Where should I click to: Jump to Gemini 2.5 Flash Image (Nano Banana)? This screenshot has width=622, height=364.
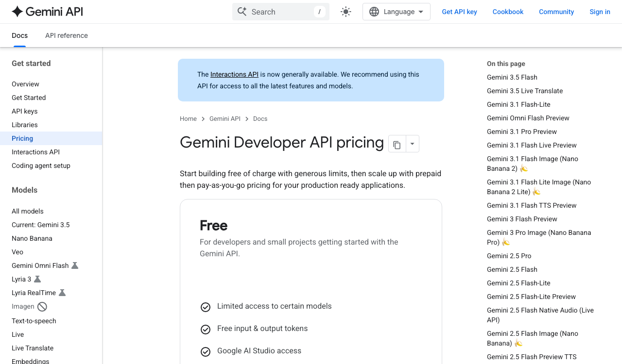(x=533, y=338)
